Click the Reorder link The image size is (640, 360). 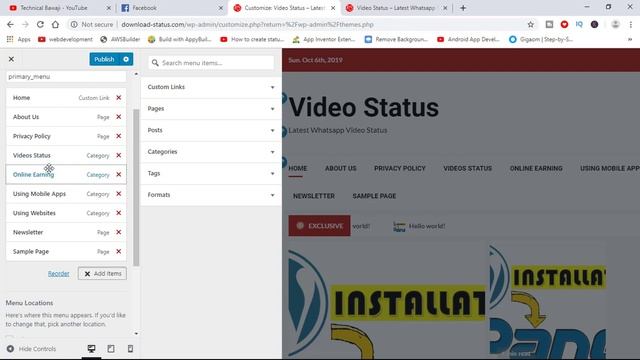click(58, 273)
